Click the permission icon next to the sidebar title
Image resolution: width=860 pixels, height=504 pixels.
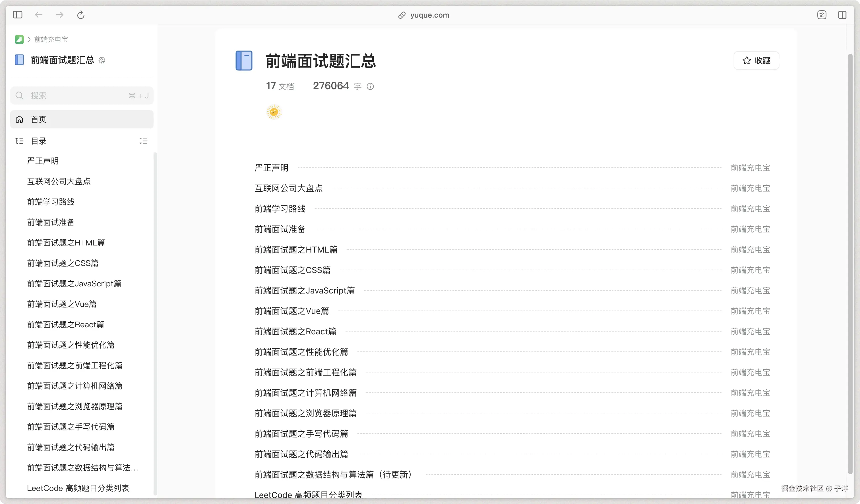(x=102, y=60)
